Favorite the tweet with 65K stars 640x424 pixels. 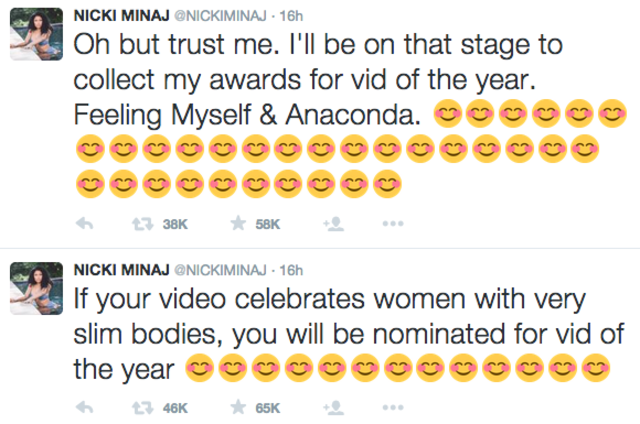[x=238, y=407]
